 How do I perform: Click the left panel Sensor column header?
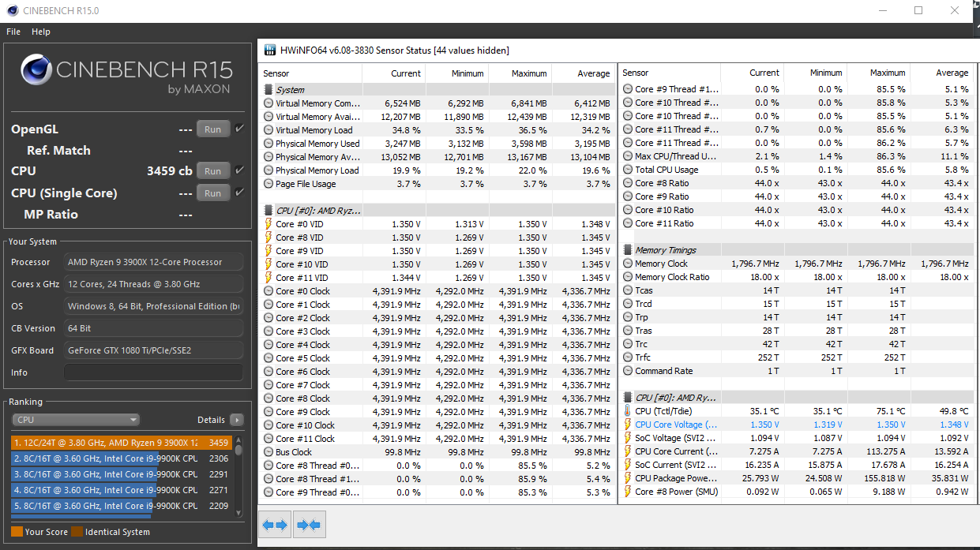[311, 73]
